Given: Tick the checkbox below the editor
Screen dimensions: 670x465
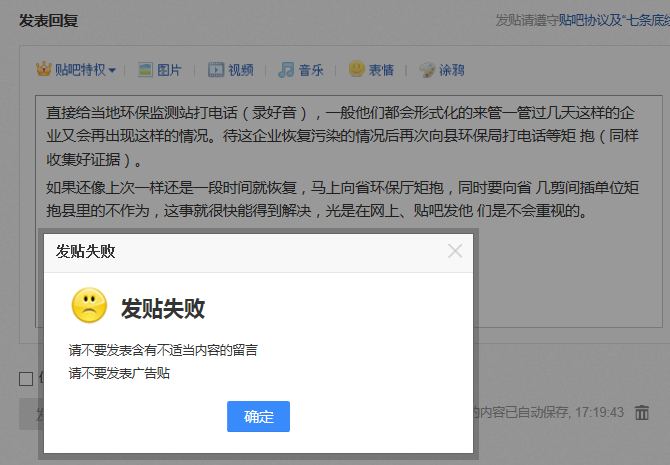Looking at the screenshot, I should 26,379.
